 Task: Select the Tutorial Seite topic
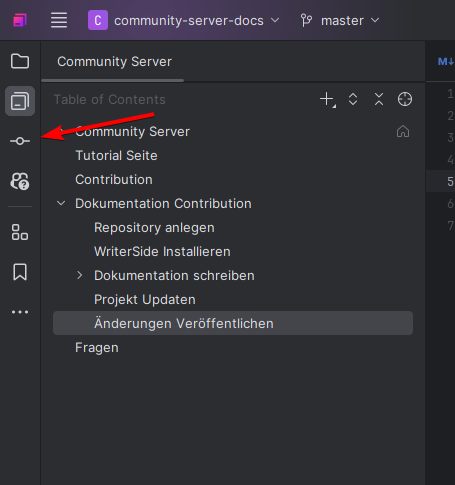[116, 156]
